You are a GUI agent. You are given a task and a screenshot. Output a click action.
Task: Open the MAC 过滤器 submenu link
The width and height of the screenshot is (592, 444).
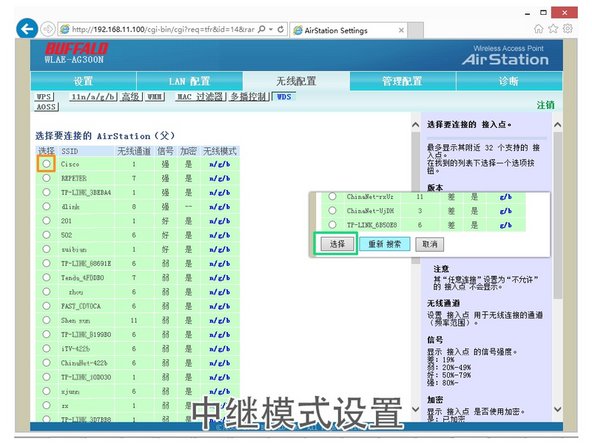(200, 97)
